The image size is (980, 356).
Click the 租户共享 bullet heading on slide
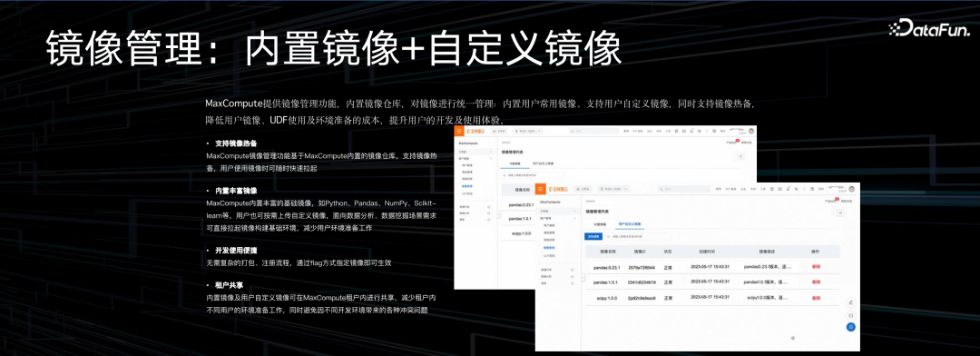pos(229,284)
